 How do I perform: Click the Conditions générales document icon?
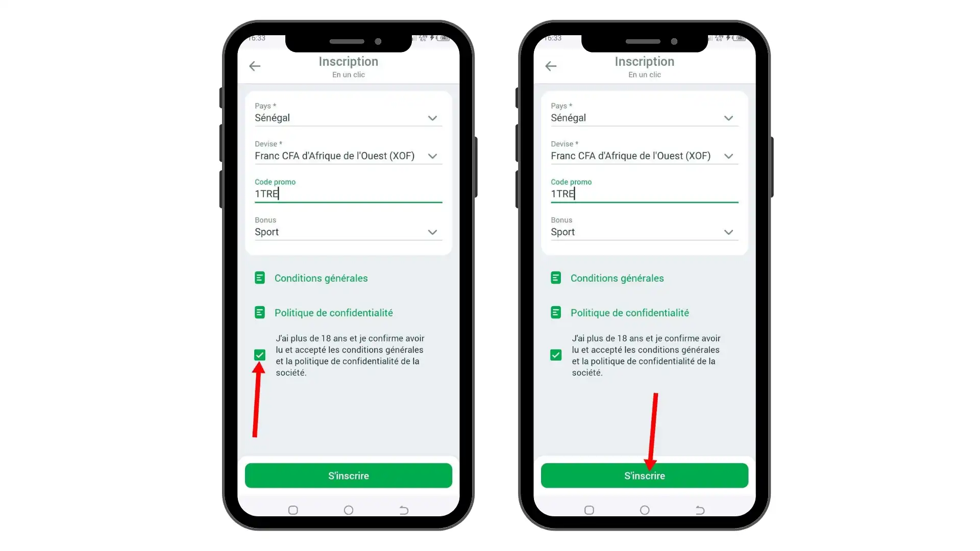pyautogui.click(x=259, y=278)
